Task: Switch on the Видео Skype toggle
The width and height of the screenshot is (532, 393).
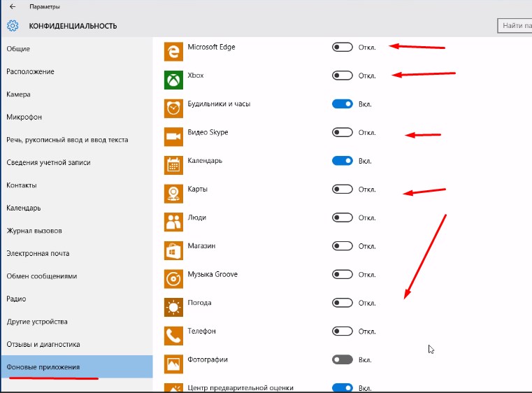Action: coord(343,132)
